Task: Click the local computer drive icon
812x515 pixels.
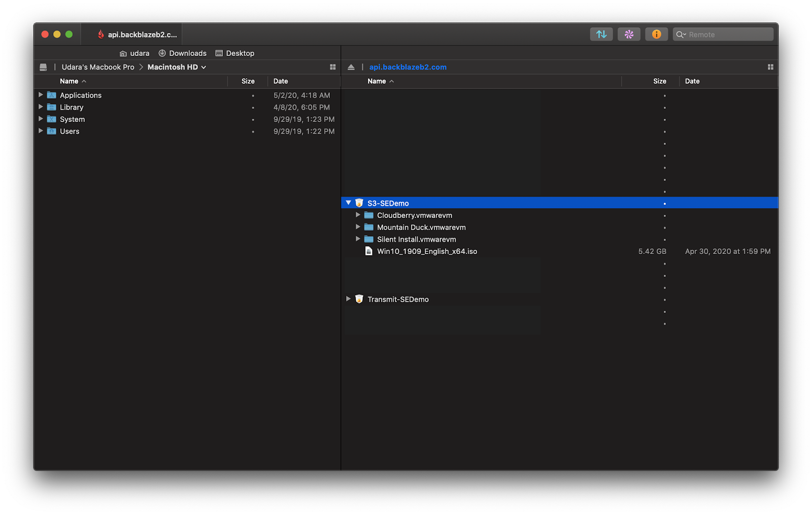Action: pos(43,67)
